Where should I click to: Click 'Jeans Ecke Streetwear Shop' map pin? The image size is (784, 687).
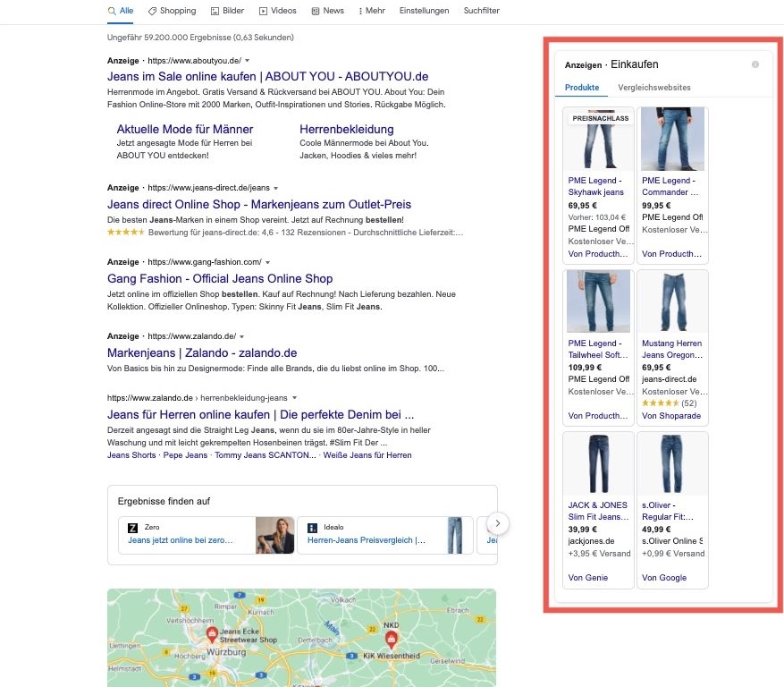[x=212, y=634]
